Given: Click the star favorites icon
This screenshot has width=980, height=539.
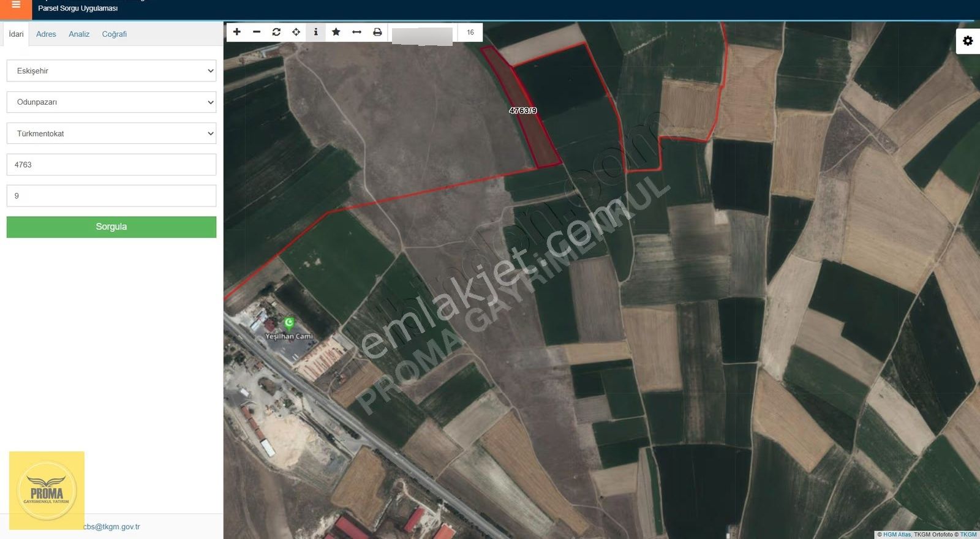Looking at the screenshot, I should 336,32.
